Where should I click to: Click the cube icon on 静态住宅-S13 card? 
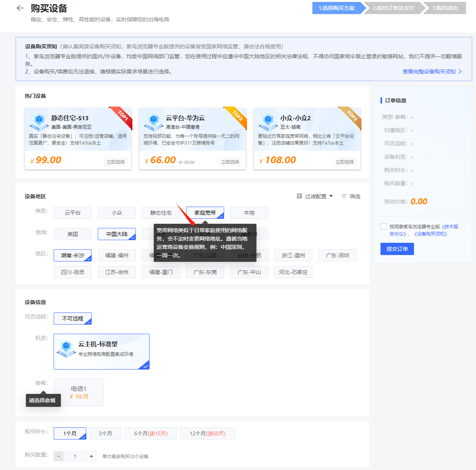point(39,121)
